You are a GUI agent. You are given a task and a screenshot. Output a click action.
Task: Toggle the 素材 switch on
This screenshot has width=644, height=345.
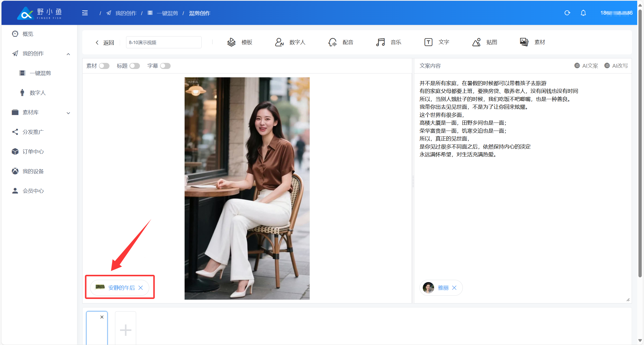pyautogui.click(x=104, y=66)
